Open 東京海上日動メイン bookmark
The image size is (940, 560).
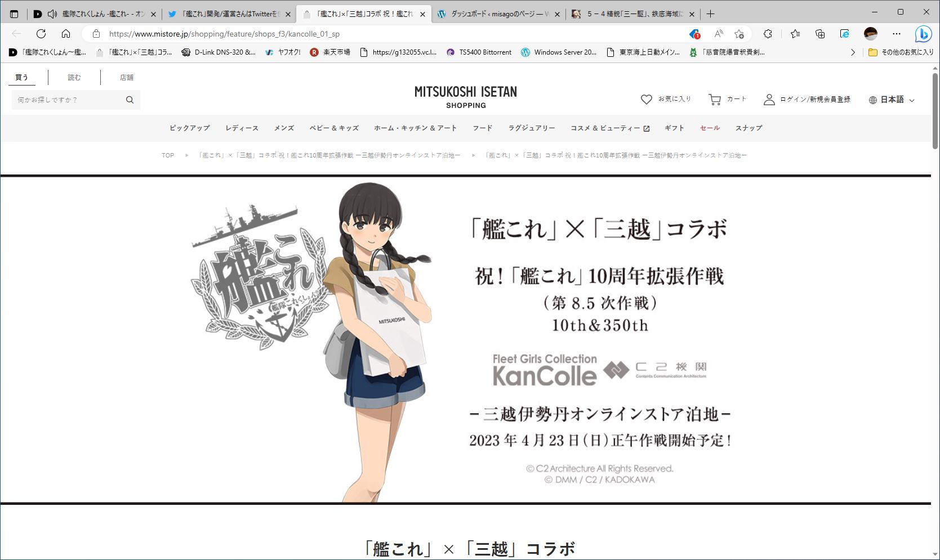point(643,52)
